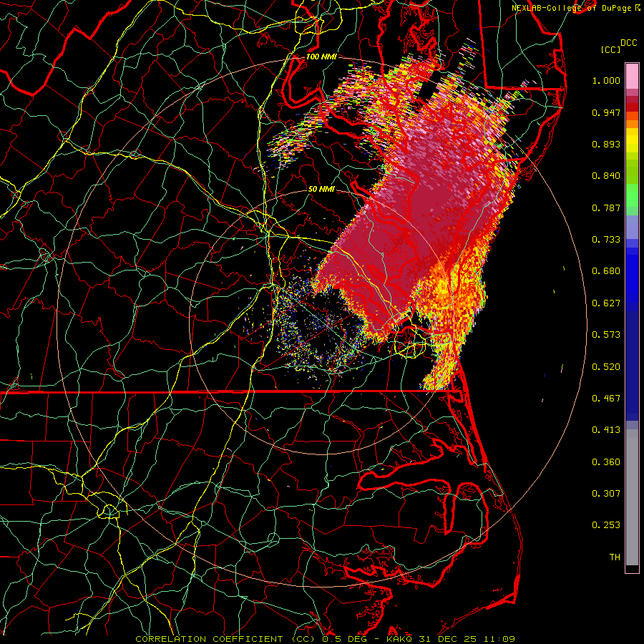Pick the light pink segment atop the colorbar
Image resolution: width=644 pixels, height=644 pixels.
[x=632, y=77]
